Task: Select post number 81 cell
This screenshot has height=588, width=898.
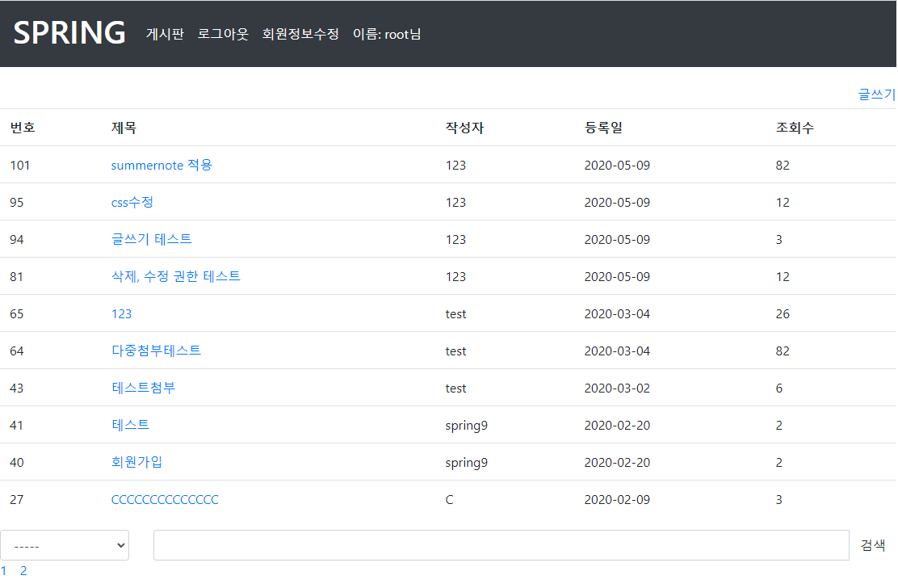Action: [17, 276]
